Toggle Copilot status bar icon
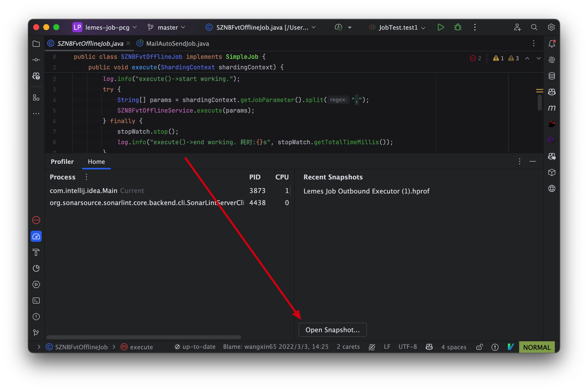This screenshot has height=390, width=588. pos(429,347)
